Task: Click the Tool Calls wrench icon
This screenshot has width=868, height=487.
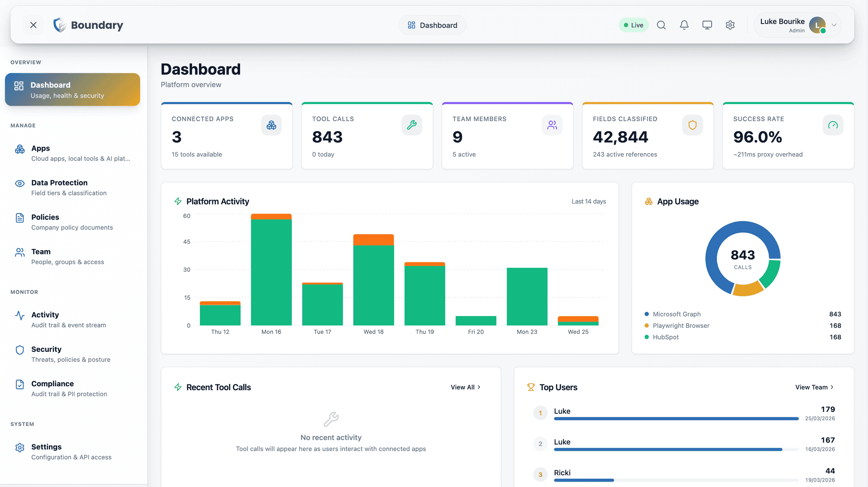Action: coord(411,125)
